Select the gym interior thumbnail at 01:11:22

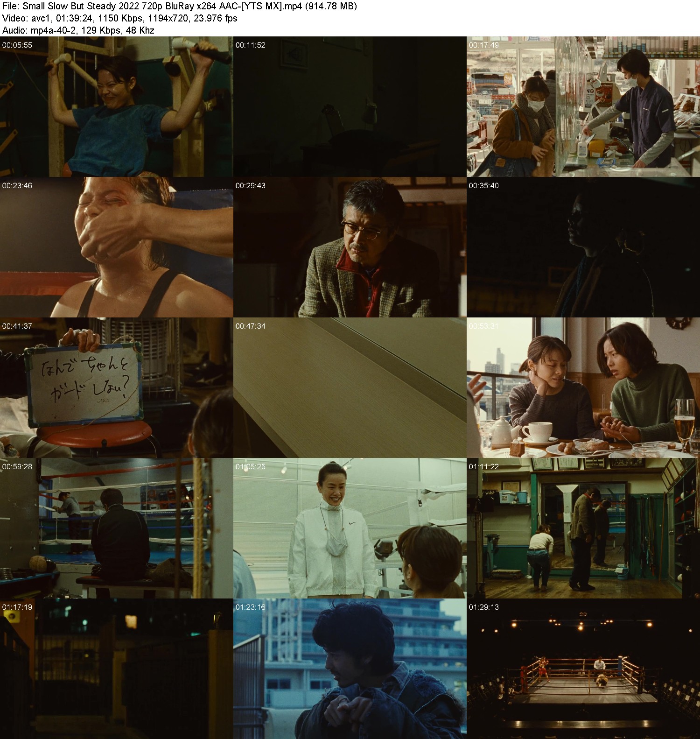(583, 528)
